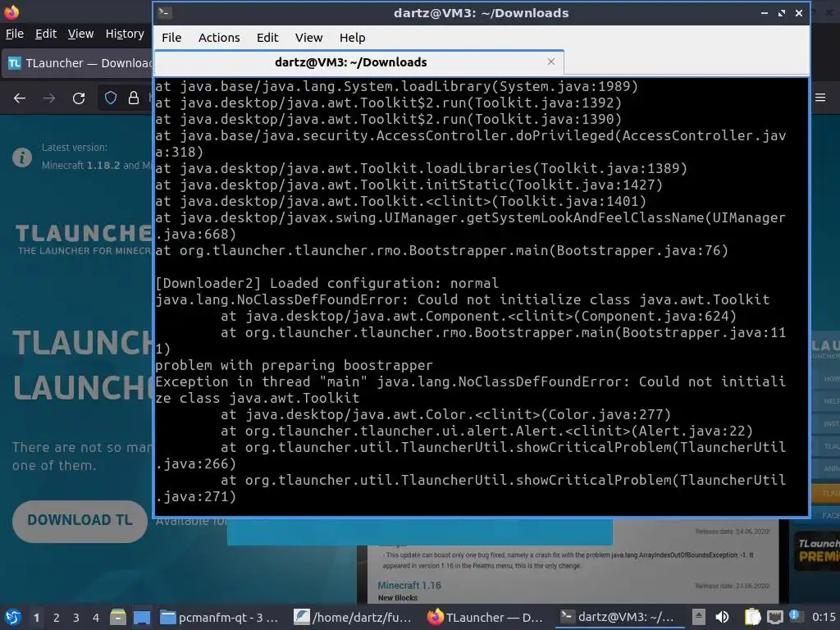Switch to virtual desktop 3
Image resolution: width=840 pixels, height=630 pixels.
(x=76, y=618)
